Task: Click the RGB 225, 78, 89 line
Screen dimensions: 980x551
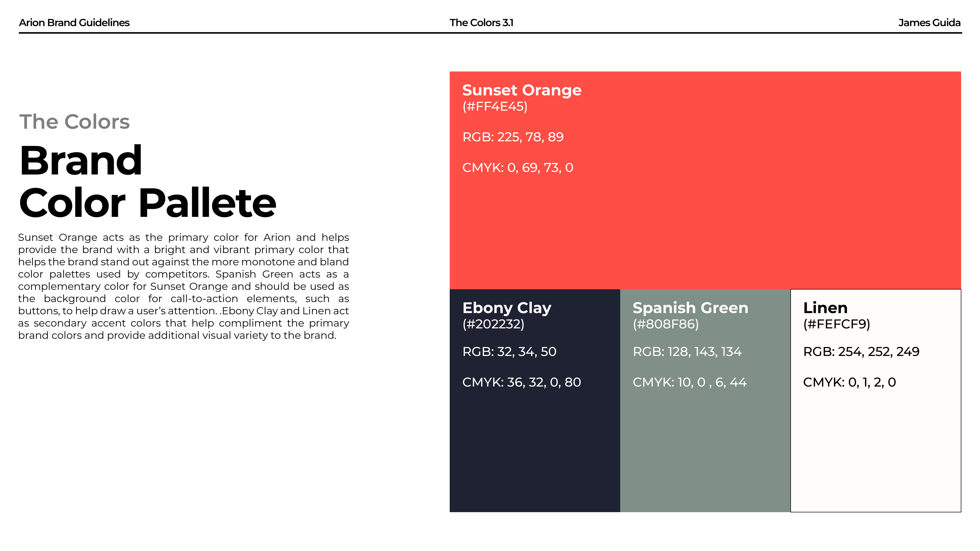Action: click(x=513, y=137)
